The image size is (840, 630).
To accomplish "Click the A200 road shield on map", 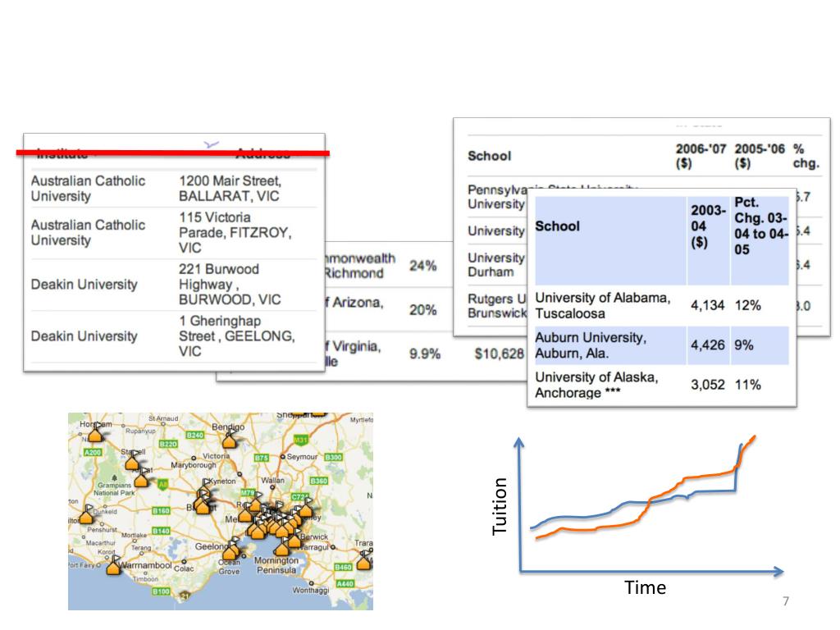I will tap(93, 452).
